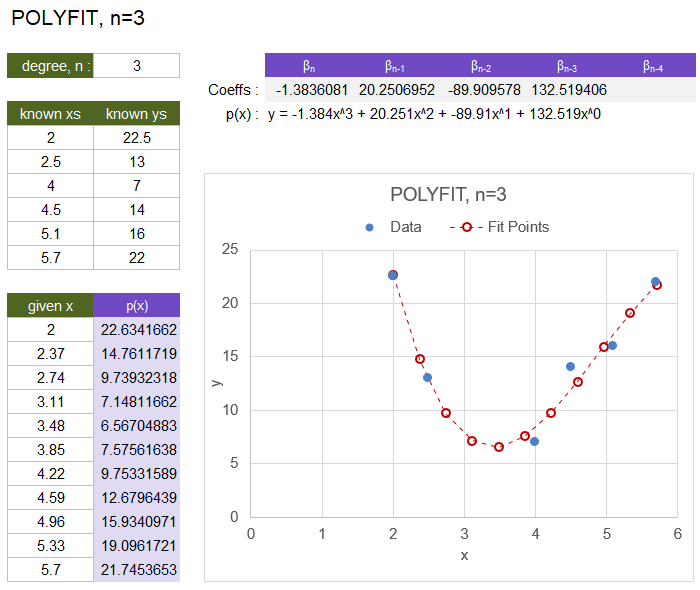Click the given x cell 3.48
This screenshot has height=590, width=700.
[50, 426]
